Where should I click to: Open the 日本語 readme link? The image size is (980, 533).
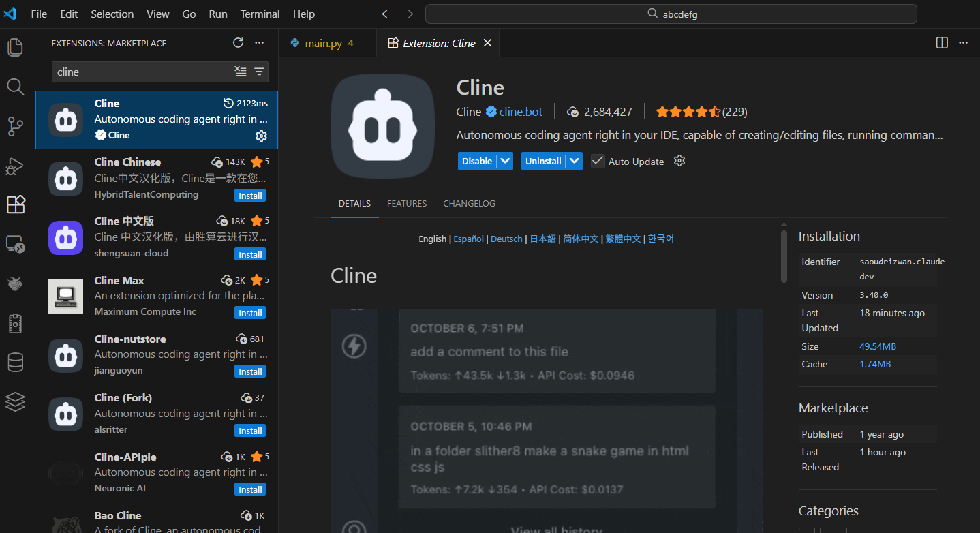point(543,239)
